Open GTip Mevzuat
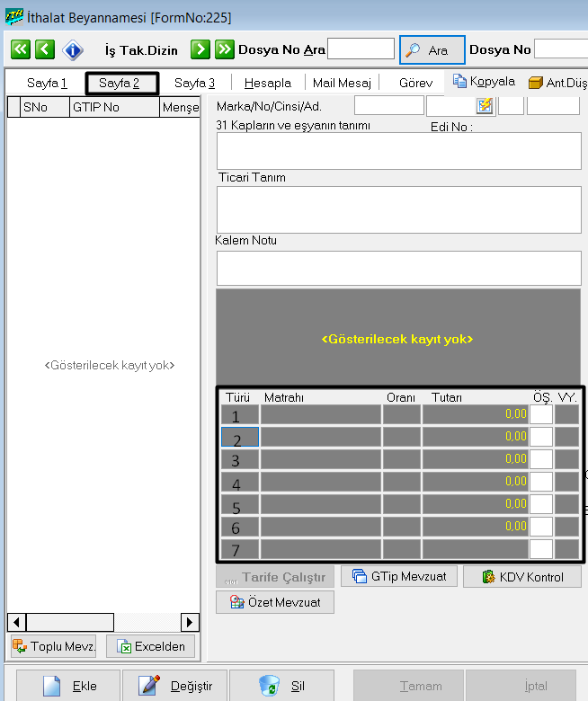This screenshot has width=588, height=701. pos(399,576)
